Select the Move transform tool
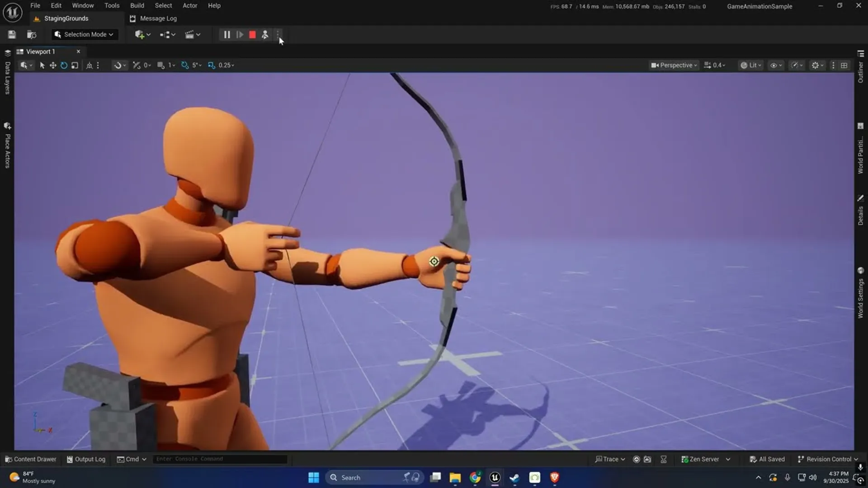The image size is (868, 488). tap(53, 65)
